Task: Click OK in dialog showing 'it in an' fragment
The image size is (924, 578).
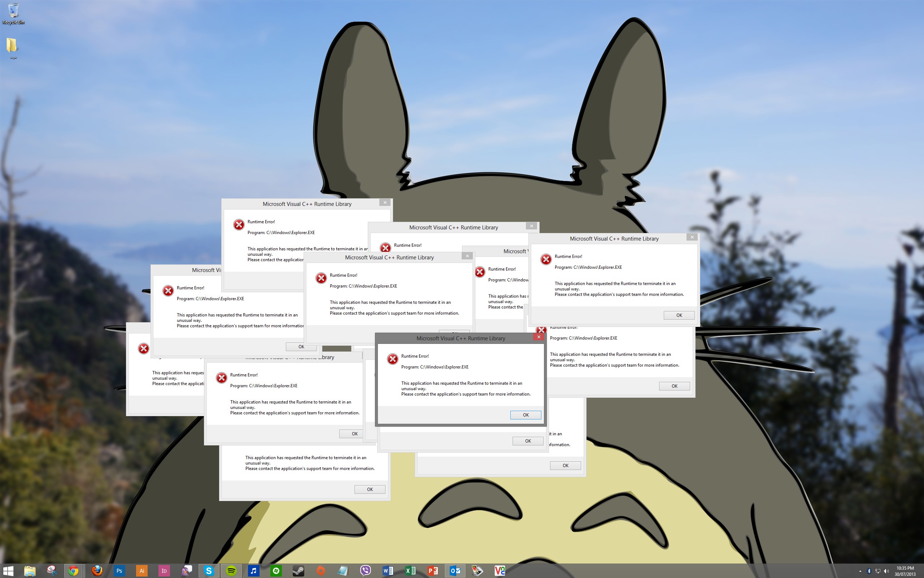Action: (x=566, y=465)
